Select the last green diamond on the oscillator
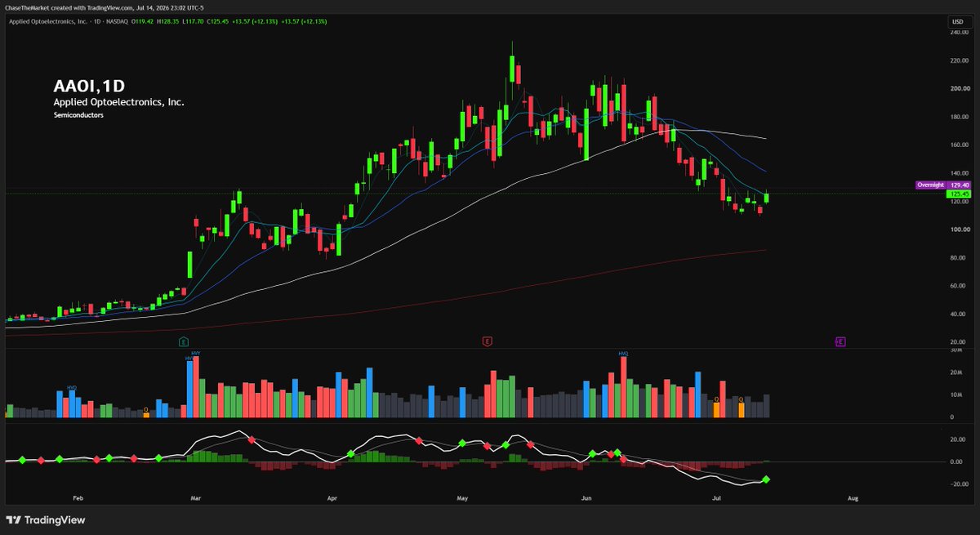Viewport: 980px width, 535px height. pos(766,479)
